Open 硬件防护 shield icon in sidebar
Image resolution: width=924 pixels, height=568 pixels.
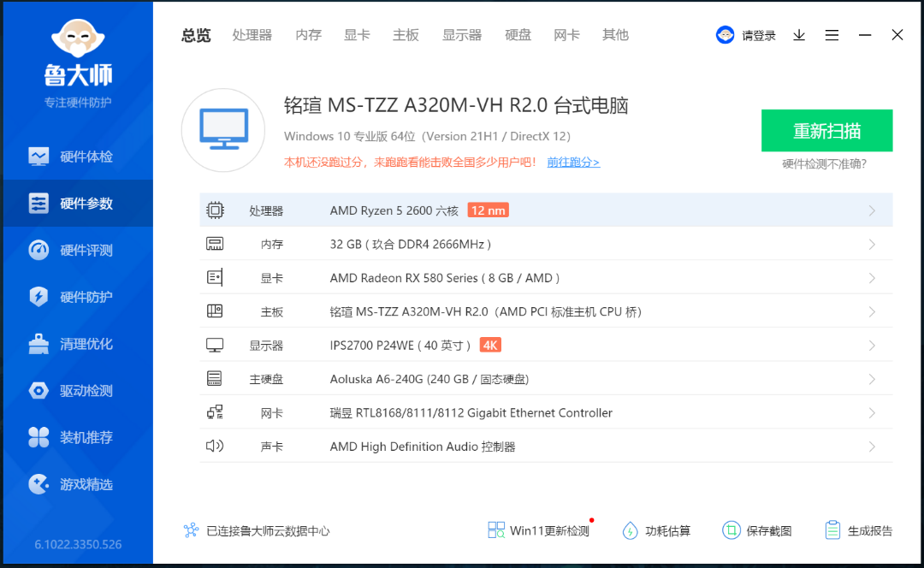point(38,296)
